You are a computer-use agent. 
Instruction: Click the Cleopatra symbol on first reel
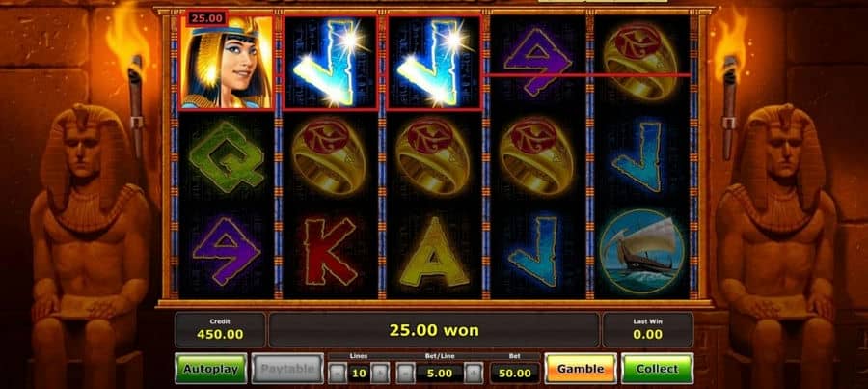(x=227, y=62)
